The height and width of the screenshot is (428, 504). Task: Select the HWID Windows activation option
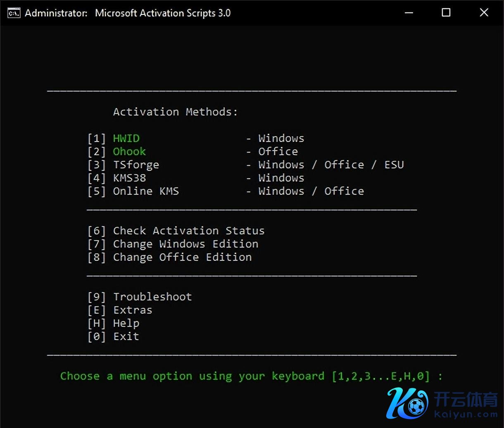click(x=126, y=138)
